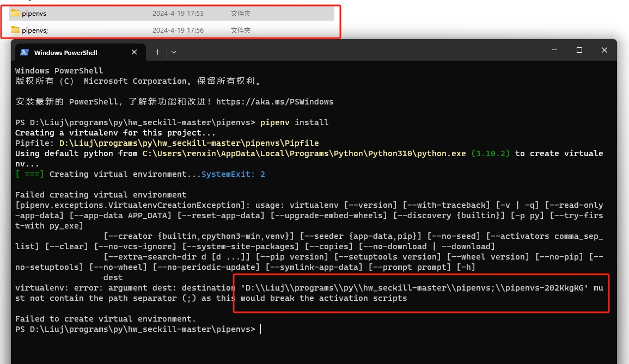Close the Windows PowerShell tab

coord(134,52)
